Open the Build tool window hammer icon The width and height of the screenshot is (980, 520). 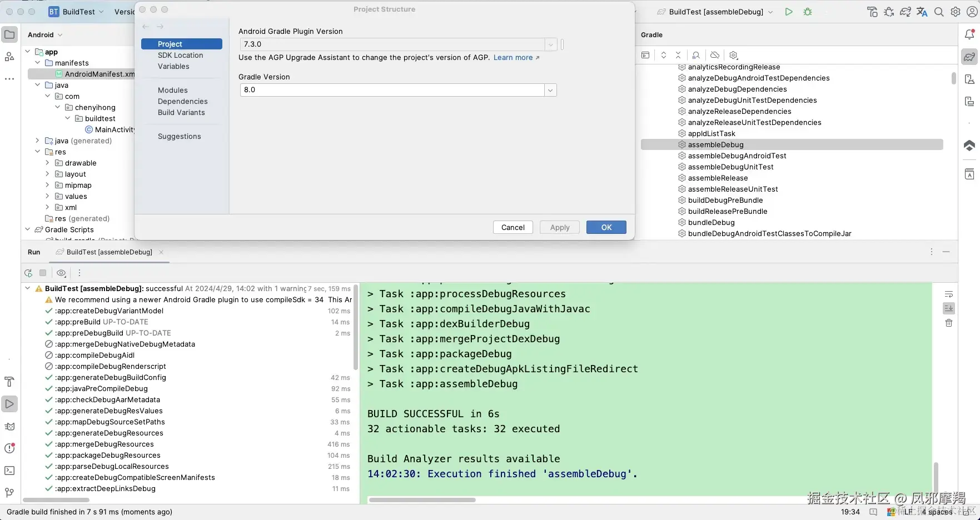tap(9, 382)
